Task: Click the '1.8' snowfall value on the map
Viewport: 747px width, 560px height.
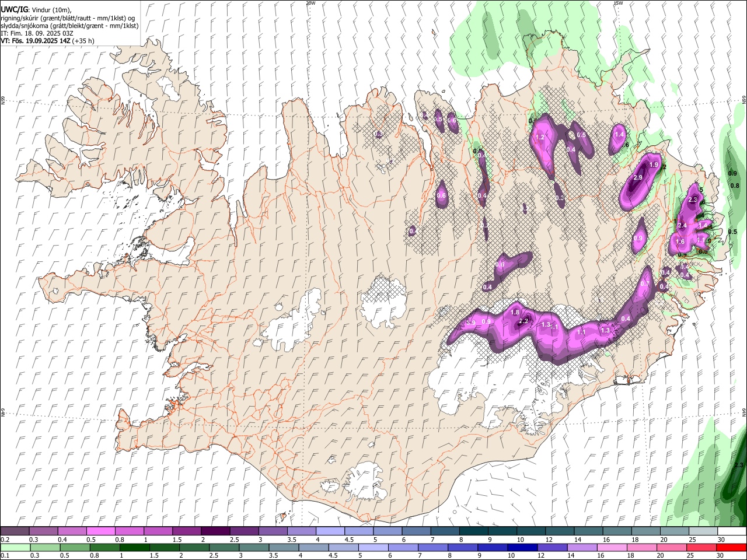Action: [x=515, y=313]
